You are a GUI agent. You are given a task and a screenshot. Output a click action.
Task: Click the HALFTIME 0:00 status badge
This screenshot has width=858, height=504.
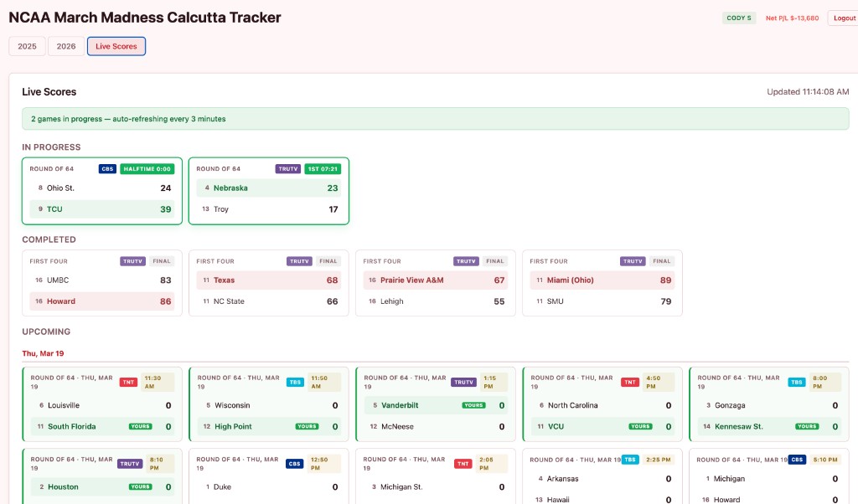tap(147, 169)
